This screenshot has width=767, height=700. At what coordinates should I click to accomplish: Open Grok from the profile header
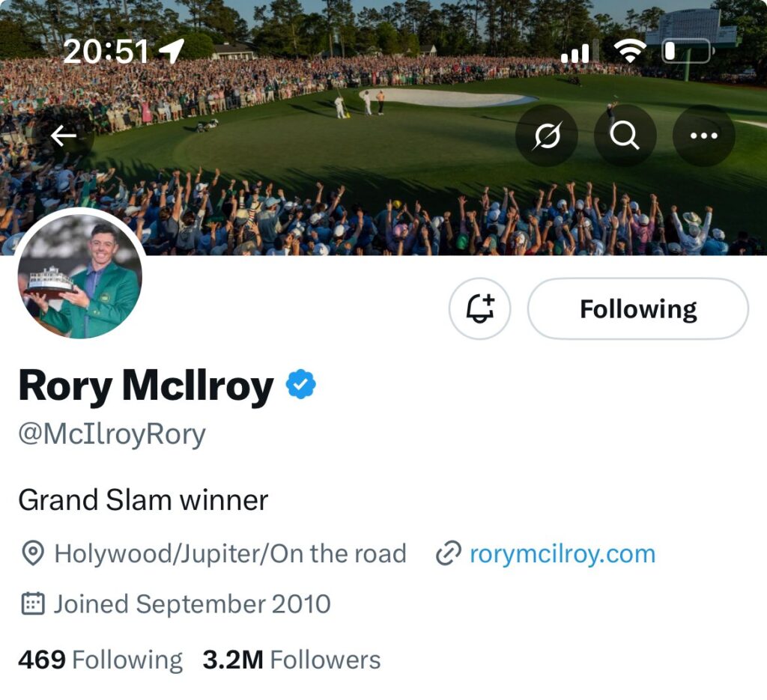pyautogui.click(x=547, y=136)
